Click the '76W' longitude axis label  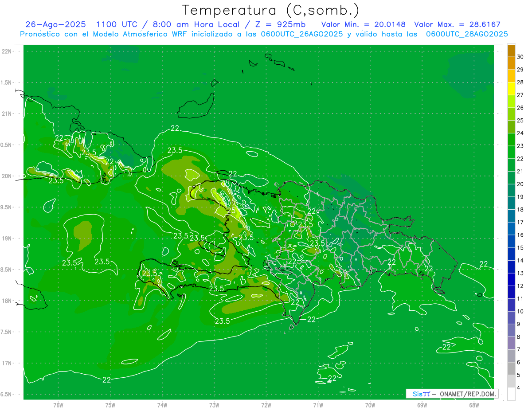[x=58, y=405]
